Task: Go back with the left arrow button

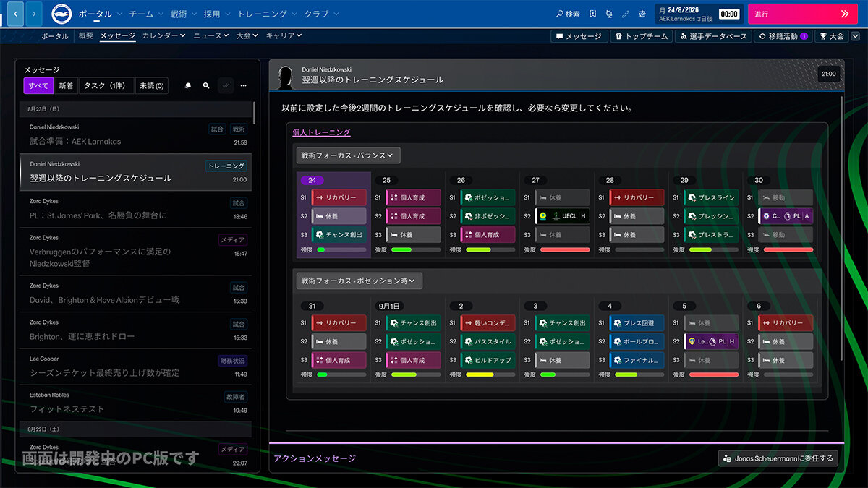Action: coord(14,13)
